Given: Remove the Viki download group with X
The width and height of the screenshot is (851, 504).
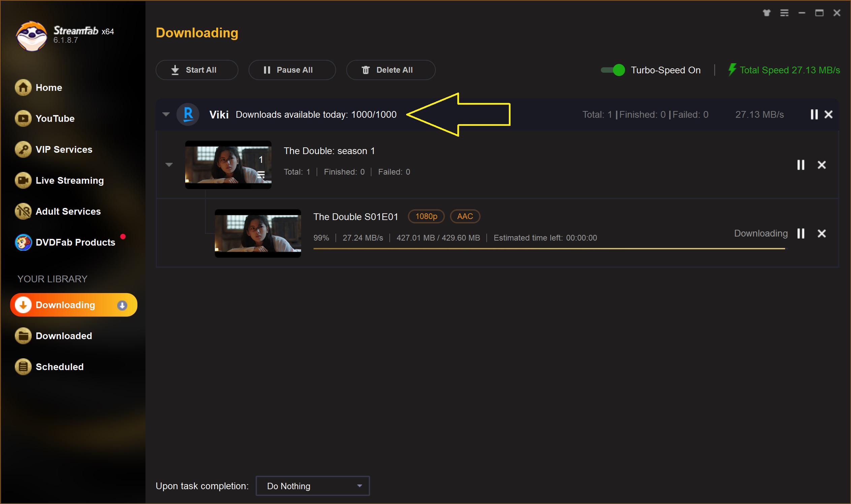Looking at the screenshot, I should [828, 114].
